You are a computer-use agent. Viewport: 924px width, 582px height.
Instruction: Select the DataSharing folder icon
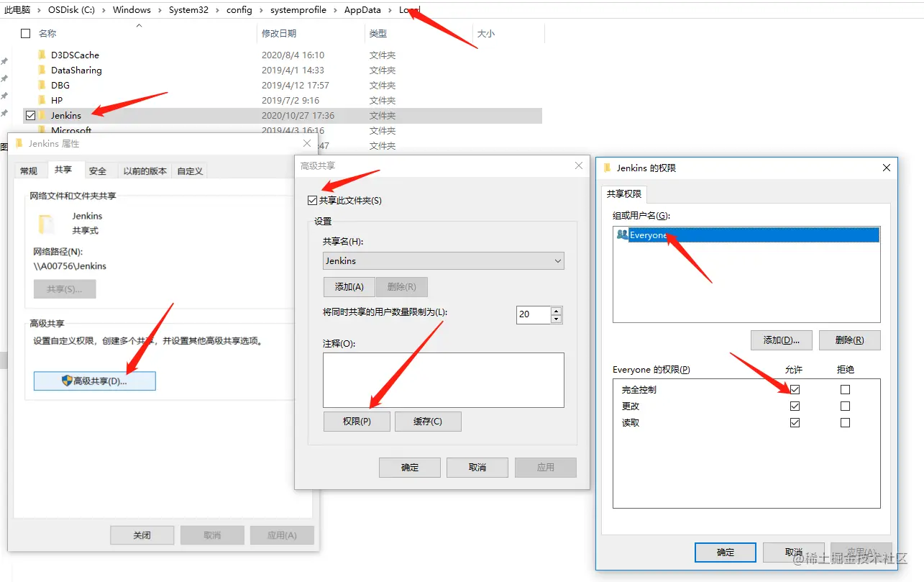(x=42, y=70)
